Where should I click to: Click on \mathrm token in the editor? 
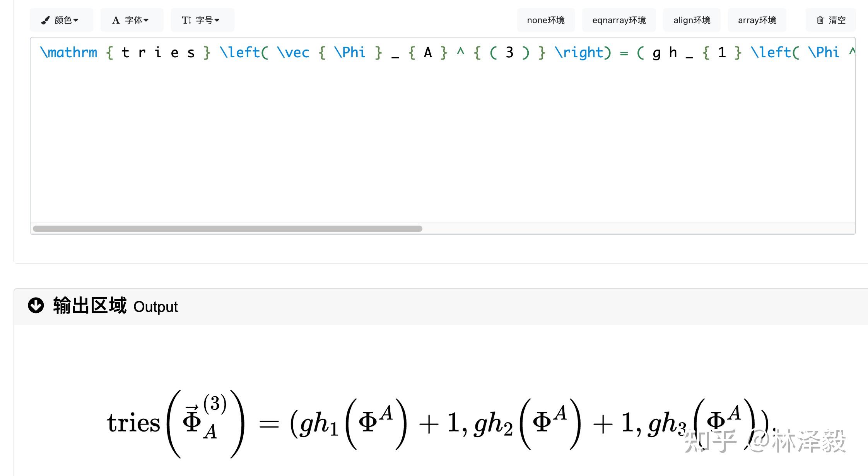point(69,53)
